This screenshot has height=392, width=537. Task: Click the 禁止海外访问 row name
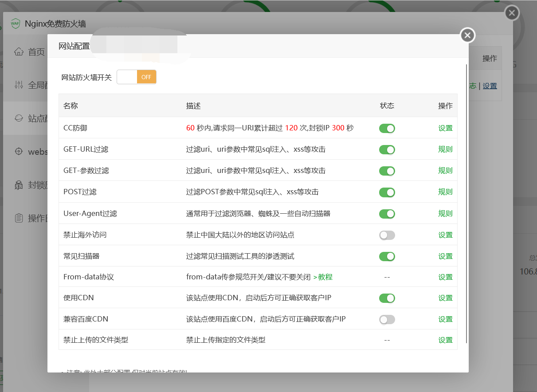pyautogui.click(x=85, y=235)
